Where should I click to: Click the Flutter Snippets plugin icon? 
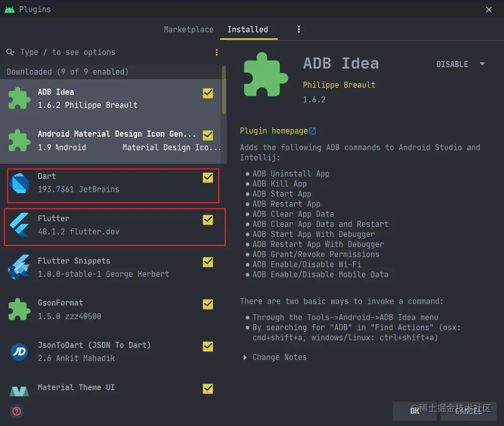[19, 267]
